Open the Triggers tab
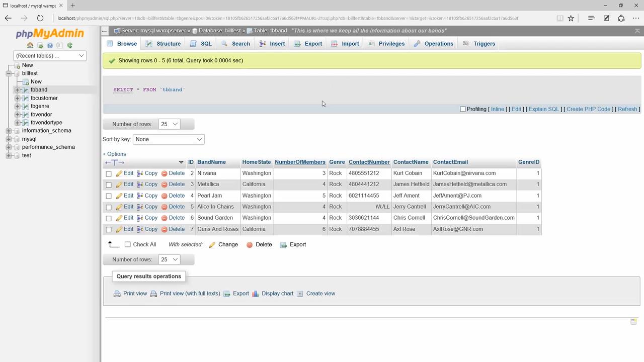The width and height of the screenshot is (644, 362). click(479, 44)
